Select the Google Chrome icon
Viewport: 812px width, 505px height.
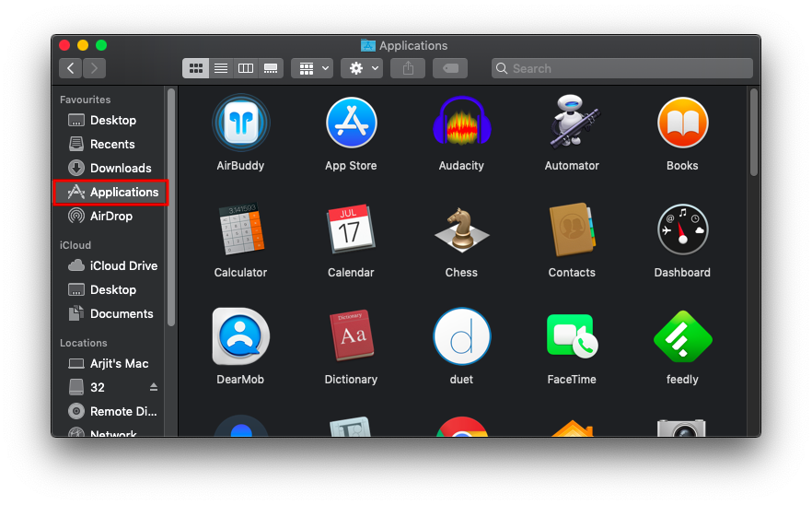[x=461, y=427]
